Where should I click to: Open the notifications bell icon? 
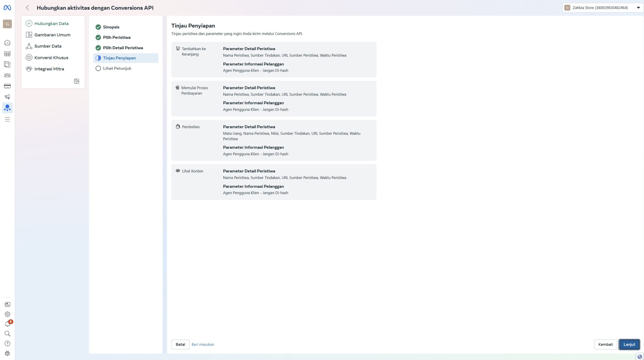click(x=7, y=324)
